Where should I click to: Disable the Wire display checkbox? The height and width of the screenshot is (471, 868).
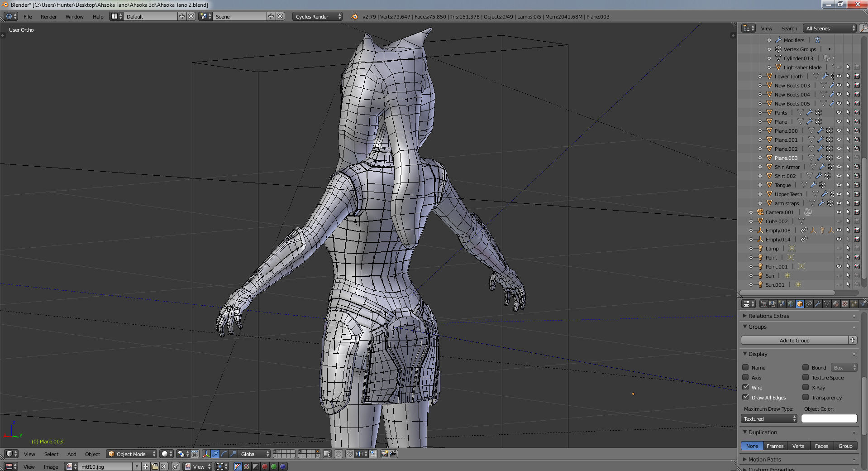pos(745,387)
